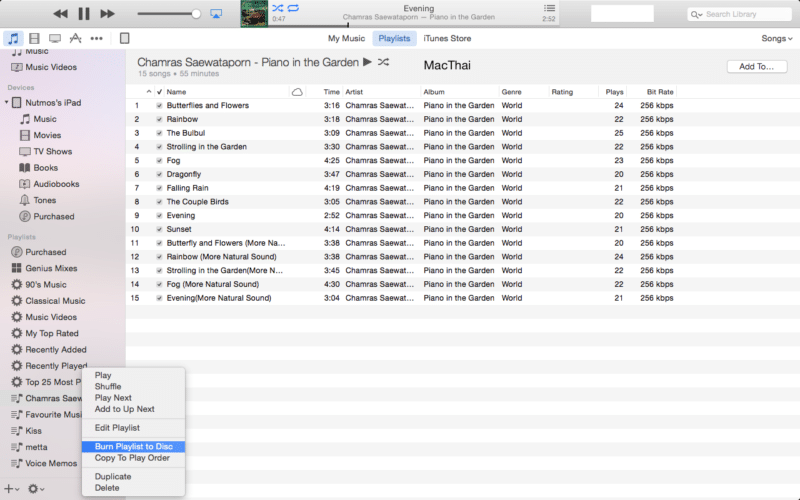Viewport: 800px width, 500px height.
Task: Open the Apps library icon
Action: point(75,38)
